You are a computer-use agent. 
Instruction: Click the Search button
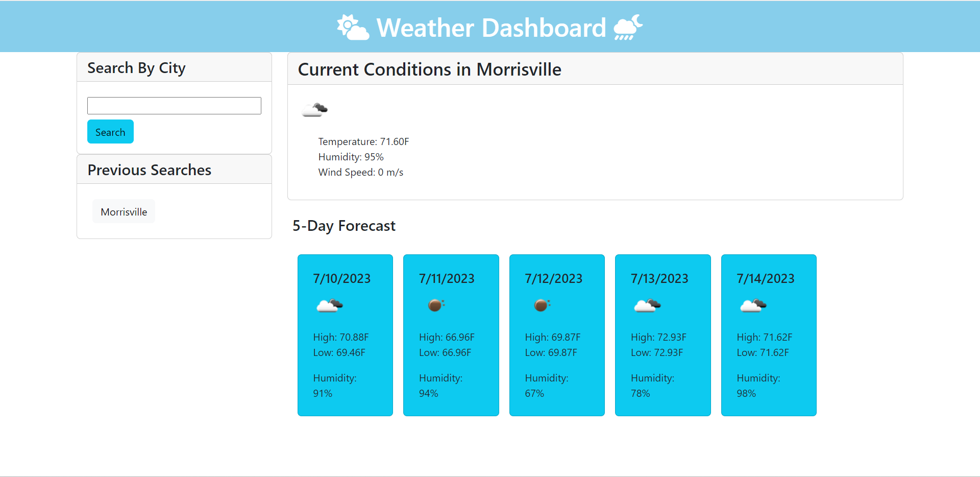(x=110, y=132)
